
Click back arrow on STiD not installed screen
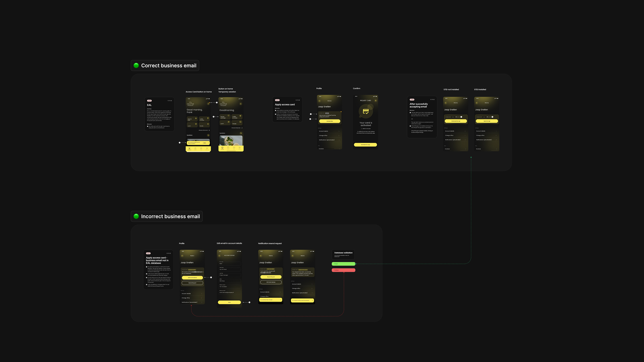tap(446, 103)
